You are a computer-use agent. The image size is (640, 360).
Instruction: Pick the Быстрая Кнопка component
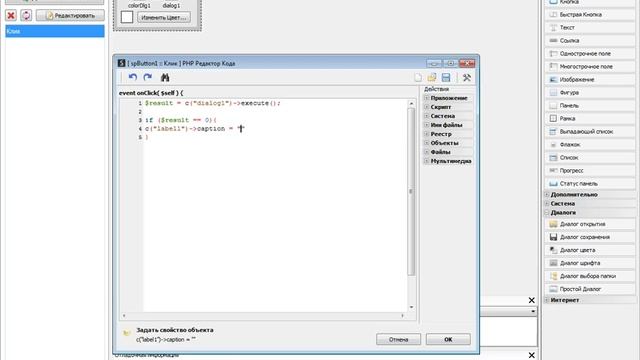click(x=589, y=14)
